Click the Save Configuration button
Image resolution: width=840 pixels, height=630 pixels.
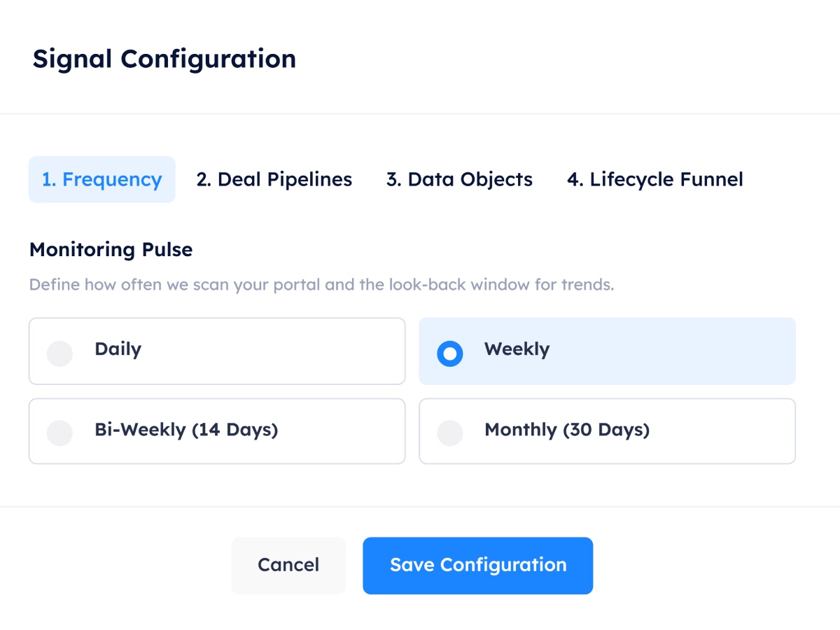(477, 566)
